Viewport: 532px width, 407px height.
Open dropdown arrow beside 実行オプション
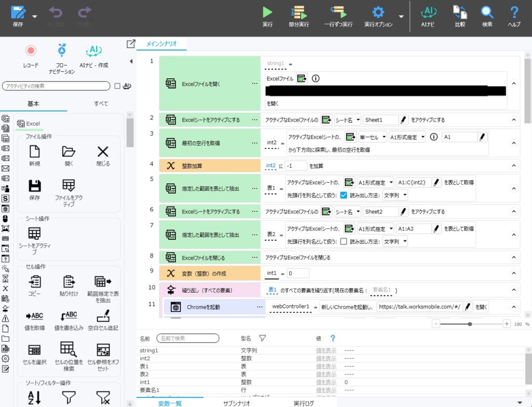401,16
